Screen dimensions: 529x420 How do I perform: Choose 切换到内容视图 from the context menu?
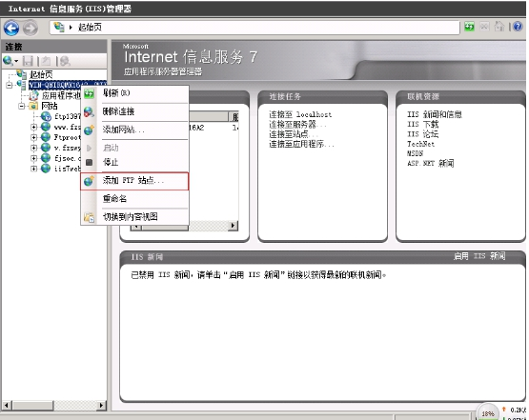134,217
